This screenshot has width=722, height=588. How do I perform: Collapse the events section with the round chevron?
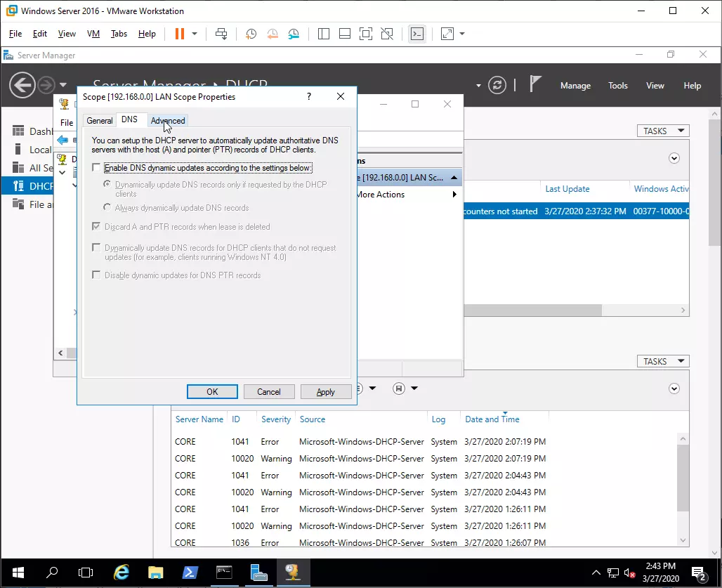(x=674, y=388)
